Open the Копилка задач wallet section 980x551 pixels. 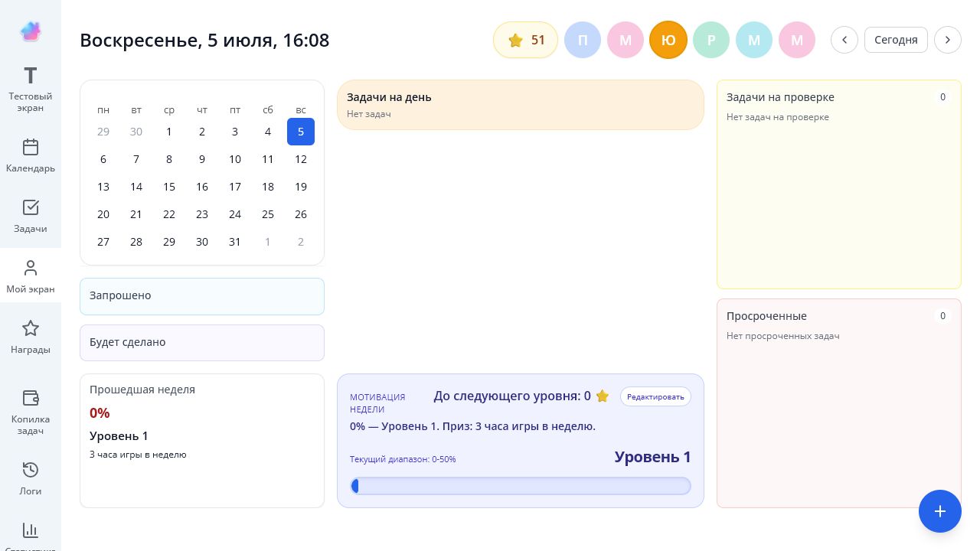click(x=31, y=412)
